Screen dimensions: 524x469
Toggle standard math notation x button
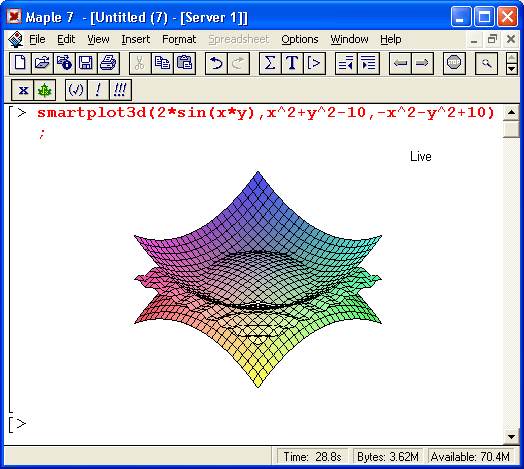pos(23,90)
